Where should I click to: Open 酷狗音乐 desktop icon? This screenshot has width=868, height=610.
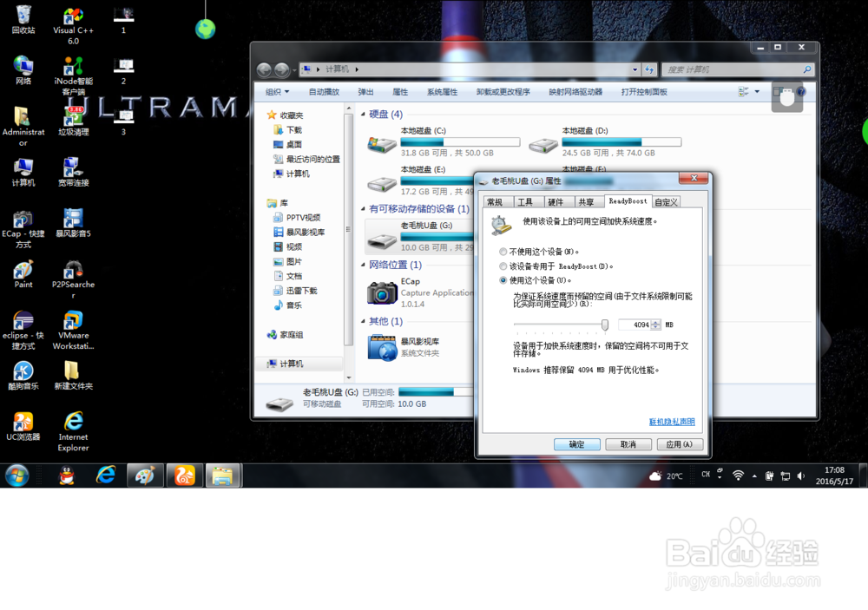coord(23,376)
